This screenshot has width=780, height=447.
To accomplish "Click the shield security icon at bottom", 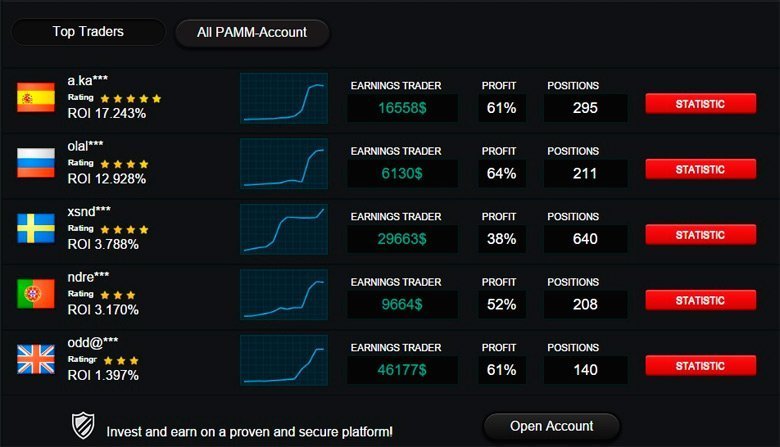I will point(83,426).
